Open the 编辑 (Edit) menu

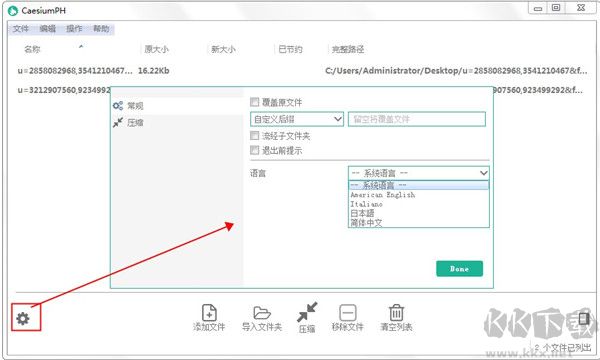[x=47, y=29]
